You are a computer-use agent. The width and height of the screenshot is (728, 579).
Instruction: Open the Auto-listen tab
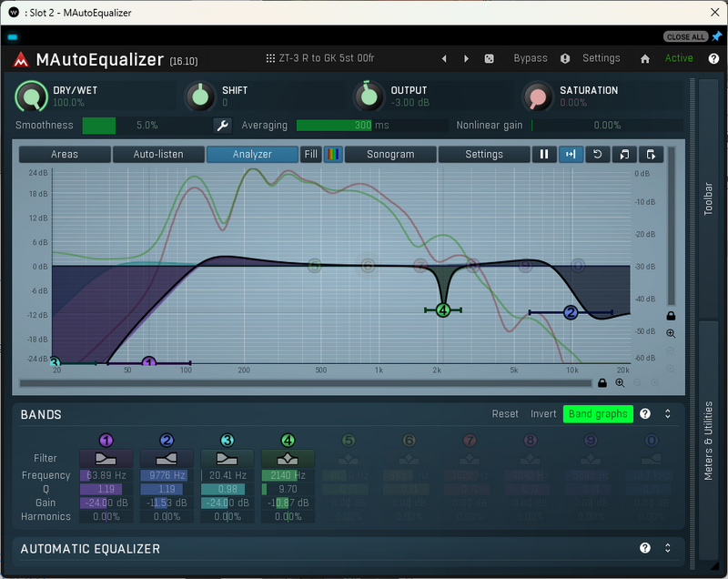(158, 154)
